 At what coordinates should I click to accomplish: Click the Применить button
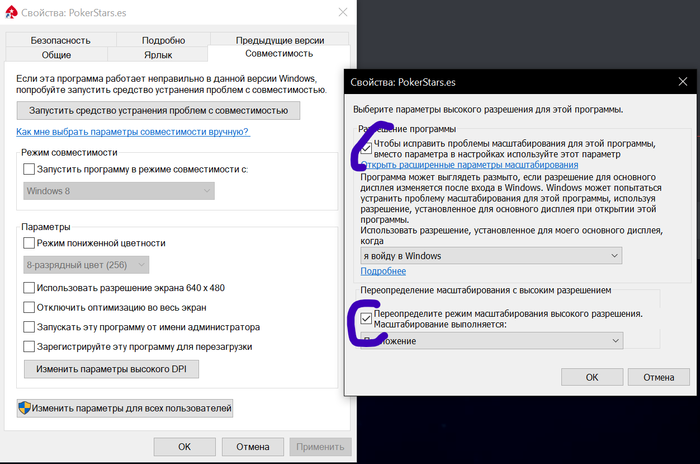click(320, 447)
